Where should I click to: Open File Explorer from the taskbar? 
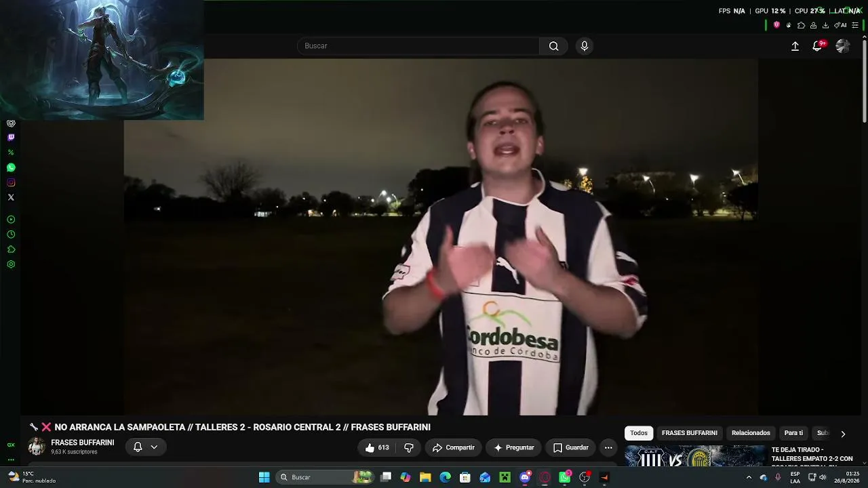pos(425,477)
